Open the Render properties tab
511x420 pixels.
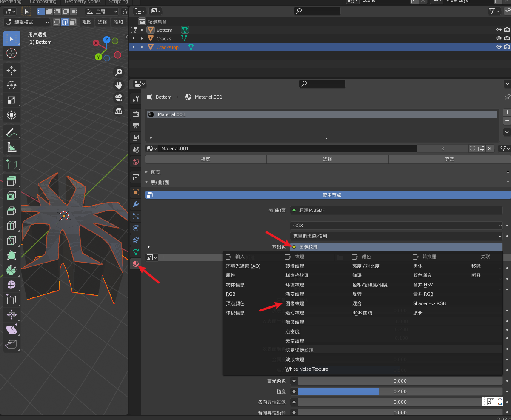pos(136,114)
